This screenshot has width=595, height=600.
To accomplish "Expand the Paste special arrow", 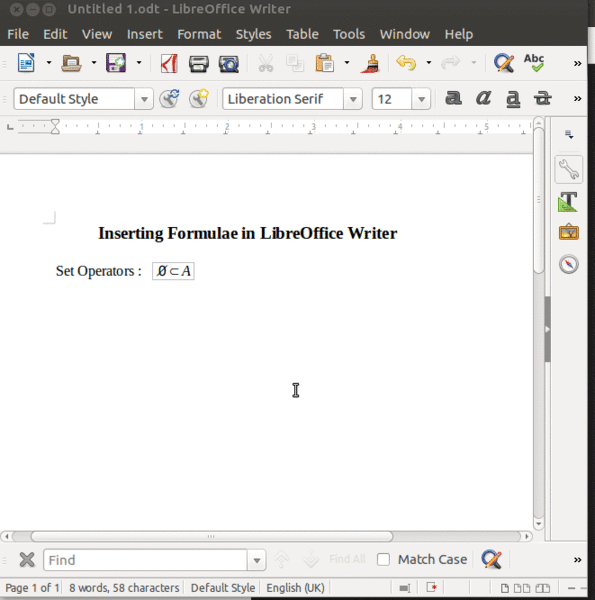I will 347,63.
